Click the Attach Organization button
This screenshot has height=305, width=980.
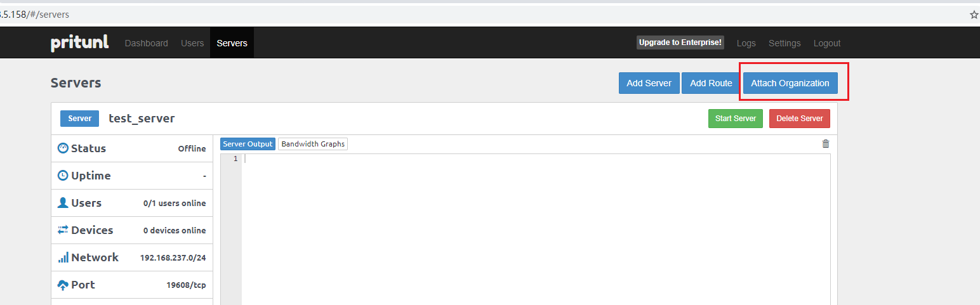tap(790, 83)
